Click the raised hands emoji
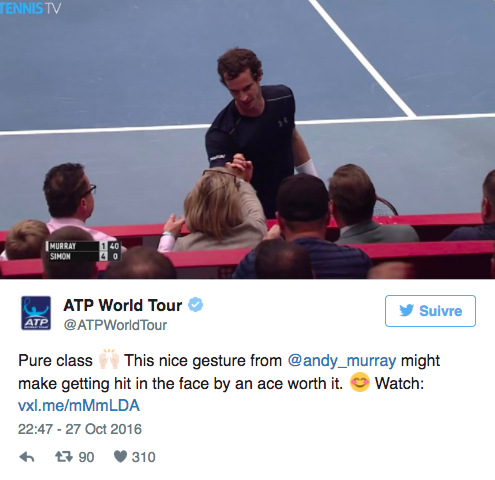 [x=109, y=359]
